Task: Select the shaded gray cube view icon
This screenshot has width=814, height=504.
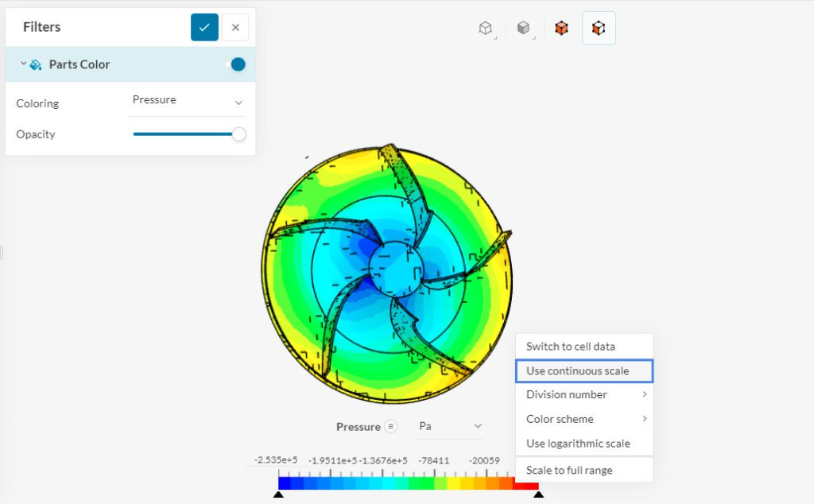Action: 525,27
